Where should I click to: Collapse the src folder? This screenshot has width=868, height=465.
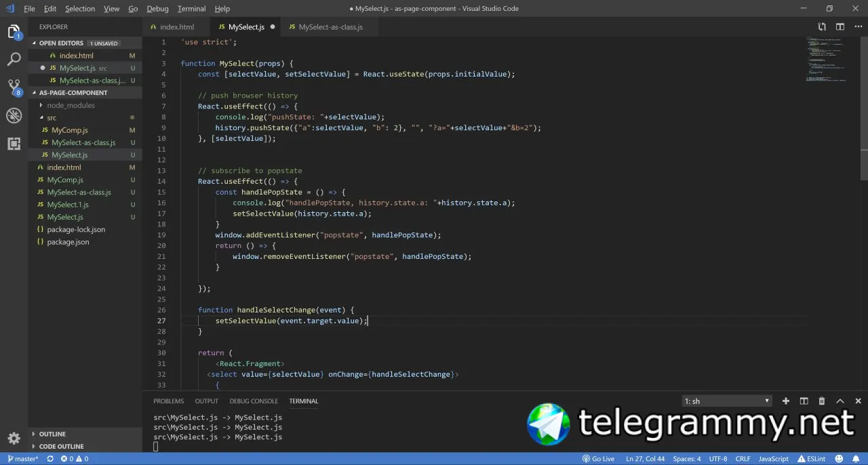[x=52, y=117]
